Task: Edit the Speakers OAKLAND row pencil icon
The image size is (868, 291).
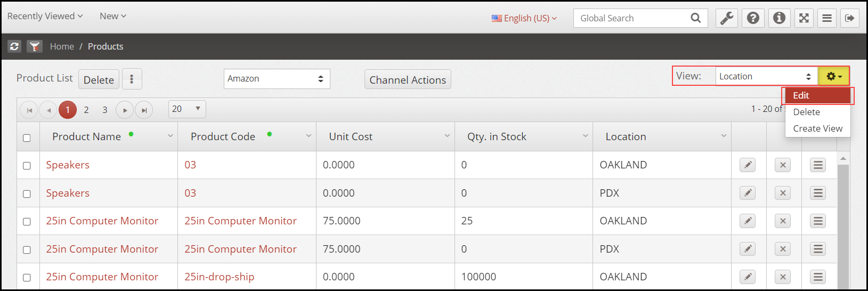Action: (x=748, y=165)
